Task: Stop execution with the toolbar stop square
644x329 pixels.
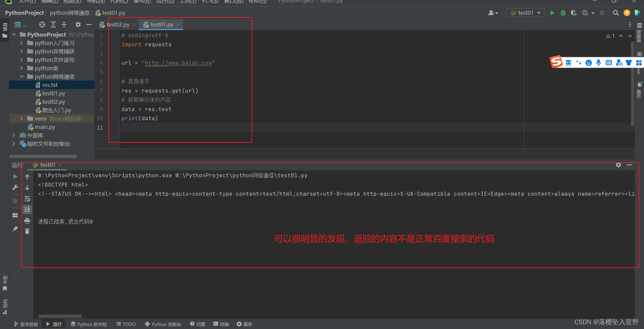Action: (602, 13)
